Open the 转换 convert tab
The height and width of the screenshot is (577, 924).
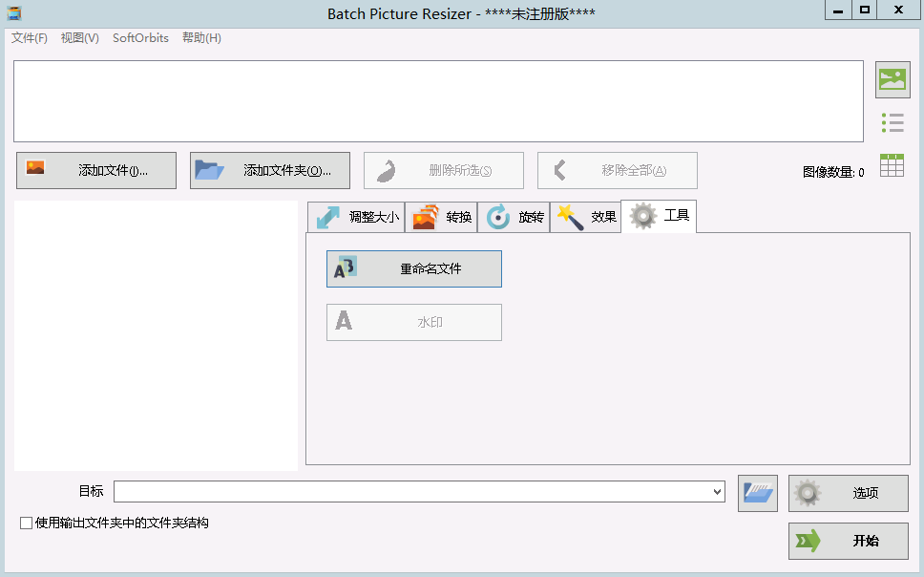pos(441,217)
